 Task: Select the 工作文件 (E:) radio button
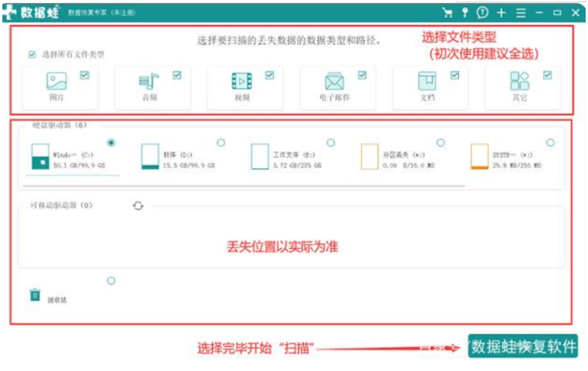[330, 142]
